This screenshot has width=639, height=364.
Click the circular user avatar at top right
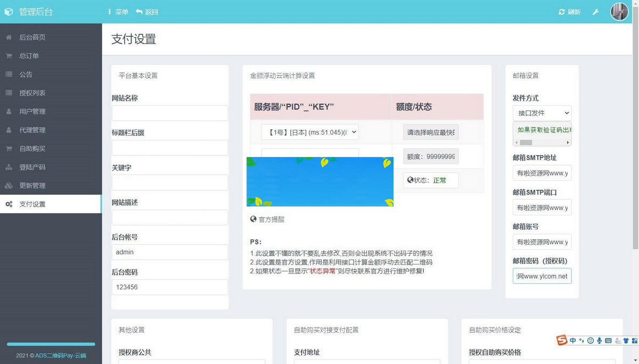click(619, 11)
